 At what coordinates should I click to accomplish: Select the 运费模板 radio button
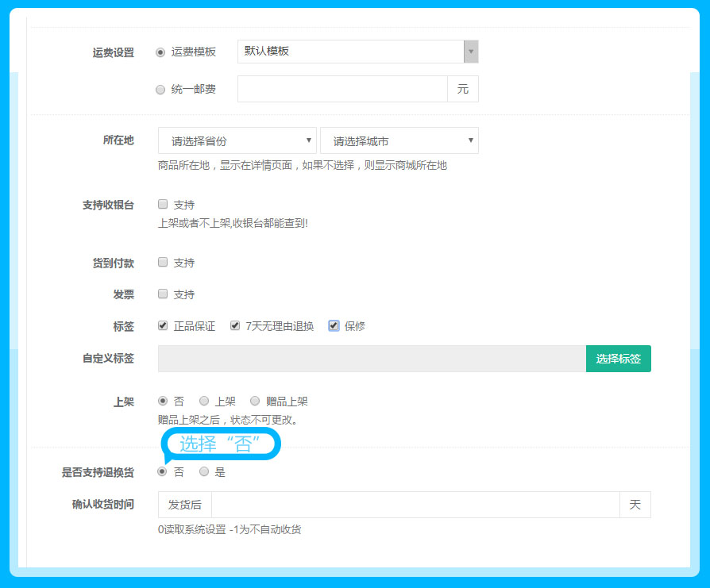[x=160, y=52]
